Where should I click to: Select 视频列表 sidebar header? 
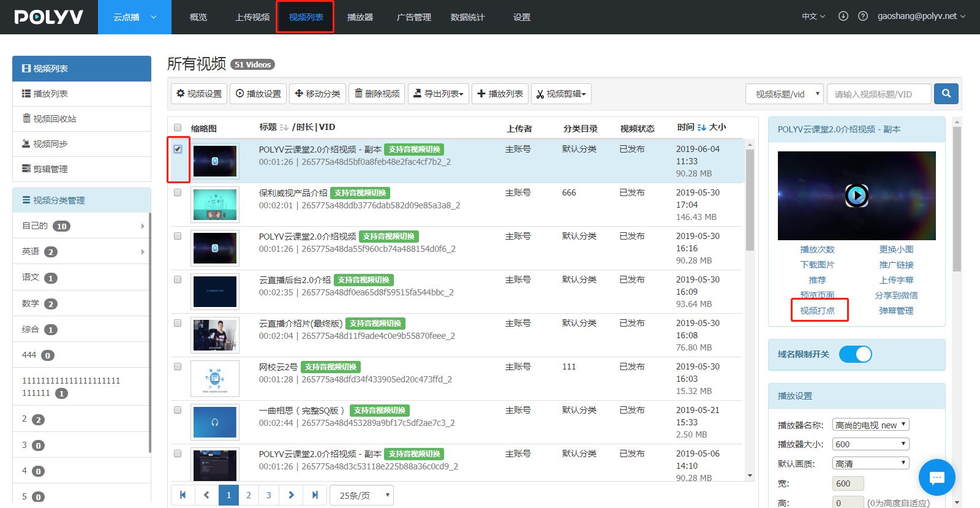(81, 69)
